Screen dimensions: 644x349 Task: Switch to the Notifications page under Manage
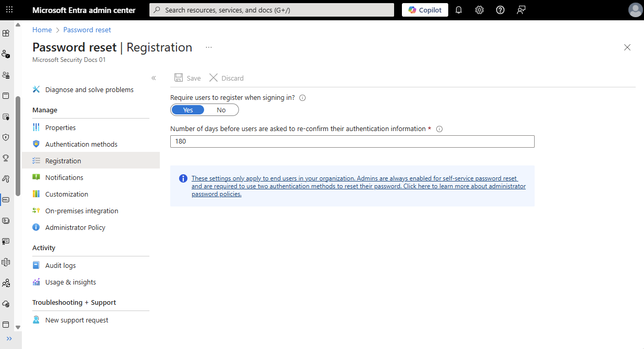click(64, 177)
